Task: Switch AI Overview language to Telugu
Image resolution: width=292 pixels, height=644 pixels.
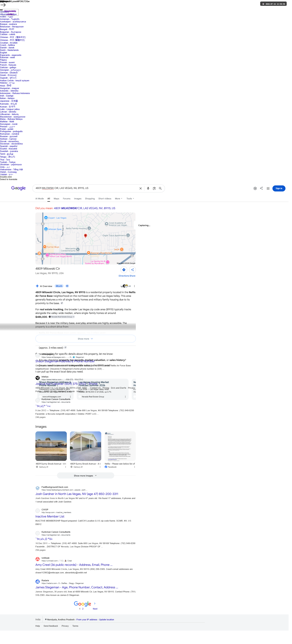Action: tap(60, 289)
